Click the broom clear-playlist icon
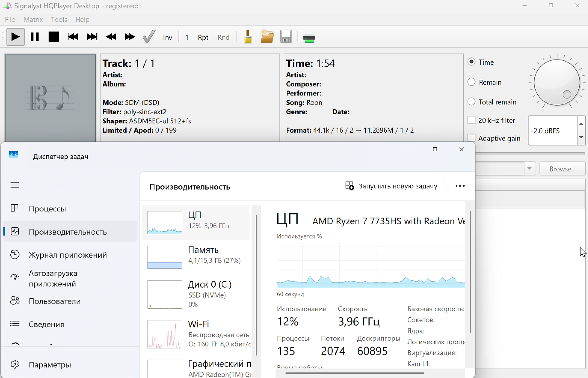Image resolution: width=588 pixels, height=378 pixels. coord(248,37)
